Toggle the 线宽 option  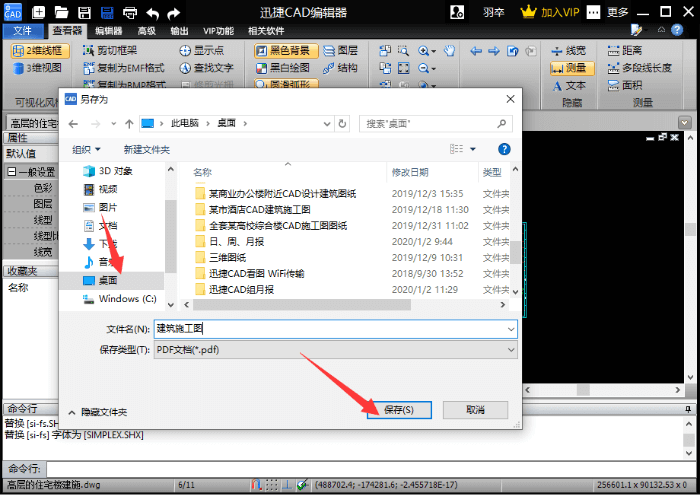tap(568, 50)
